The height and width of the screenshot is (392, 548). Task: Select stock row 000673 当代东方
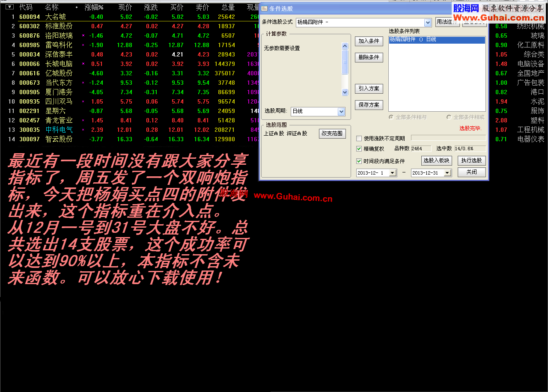[x=130, y=83]
